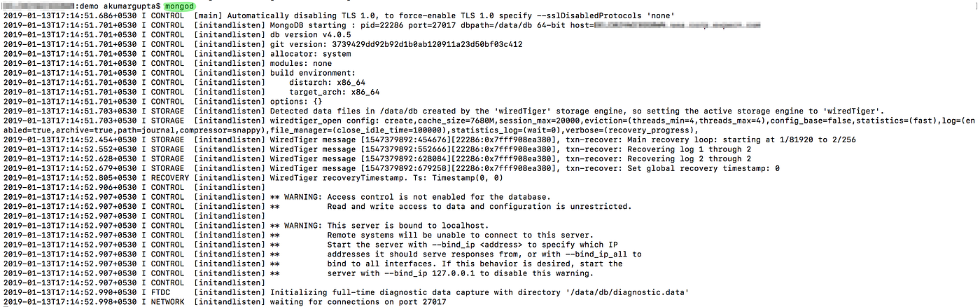The image size is (980, 307).
Task: Click the 'options: {}' log line
Action: (x=296, y=102)
